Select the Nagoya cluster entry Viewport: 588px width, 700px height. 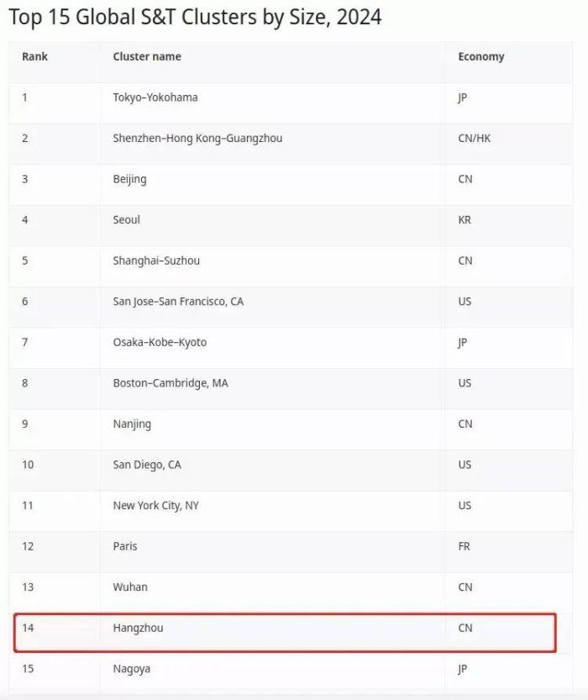(x=132, y=669)
